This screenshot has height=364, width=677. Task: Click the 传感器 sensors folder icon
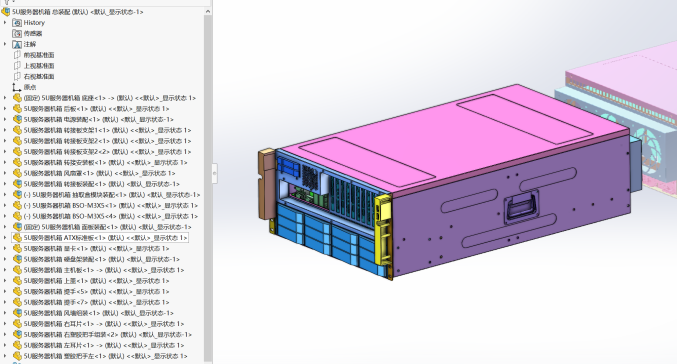coord(17,33)
